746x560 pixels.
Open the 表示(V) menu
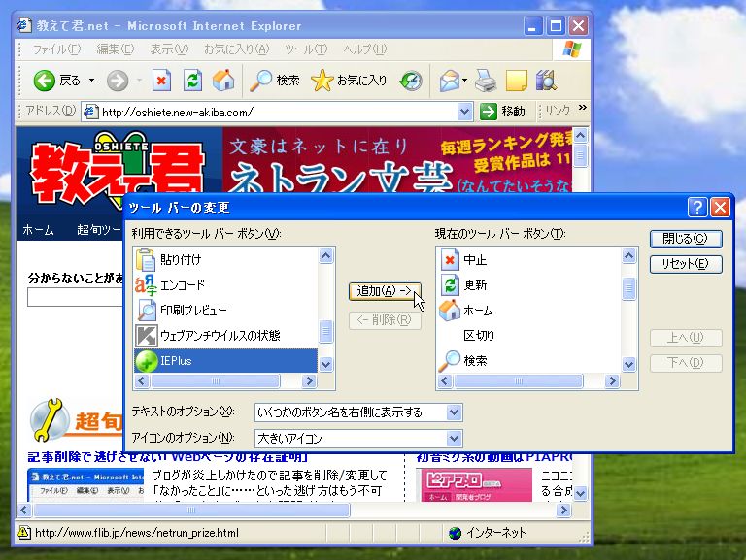[x=169, y=49]
